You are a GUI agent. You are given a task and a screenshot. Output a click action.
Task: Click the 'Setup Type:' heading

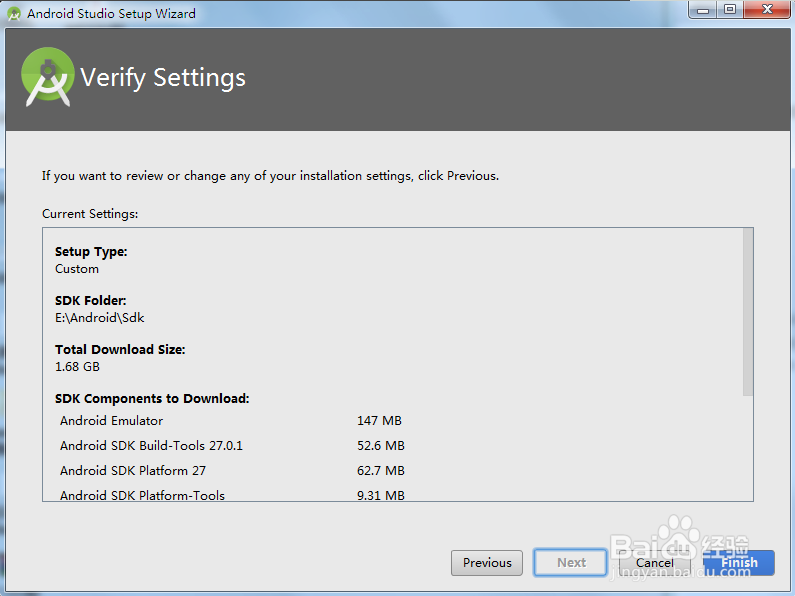click(91, 252)
